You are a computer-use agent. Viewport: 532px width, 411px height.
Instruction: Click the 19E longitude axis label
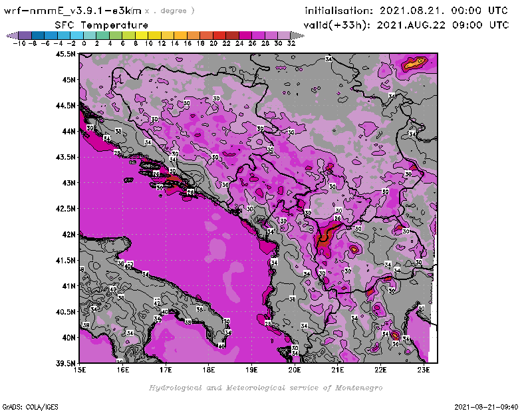[x=252, y=369]
